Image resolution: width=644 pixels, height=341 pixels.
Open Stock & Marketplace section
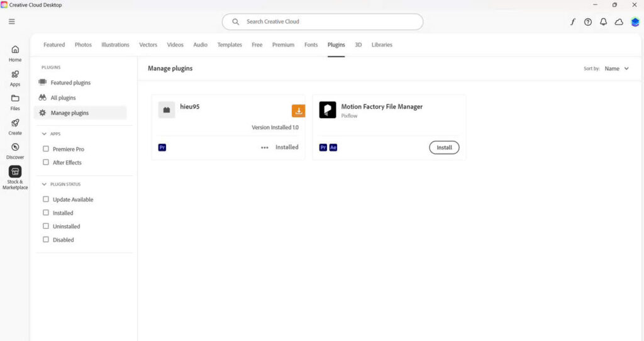[15, 178]
